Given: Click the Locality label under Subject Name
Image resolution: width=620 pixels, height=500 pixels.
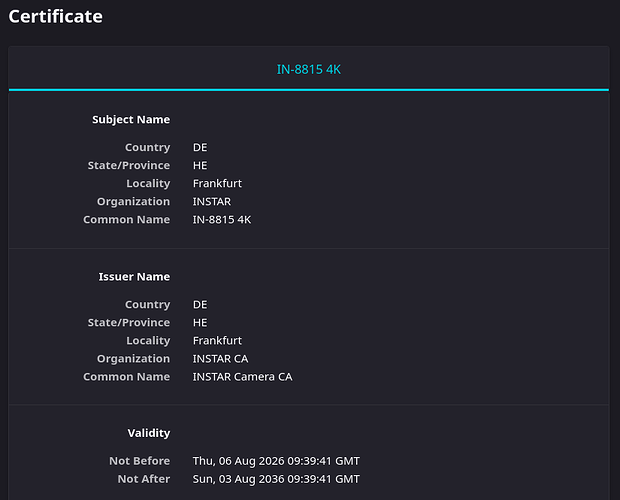Looking at the screenshot, I should (x=148, y=183).
